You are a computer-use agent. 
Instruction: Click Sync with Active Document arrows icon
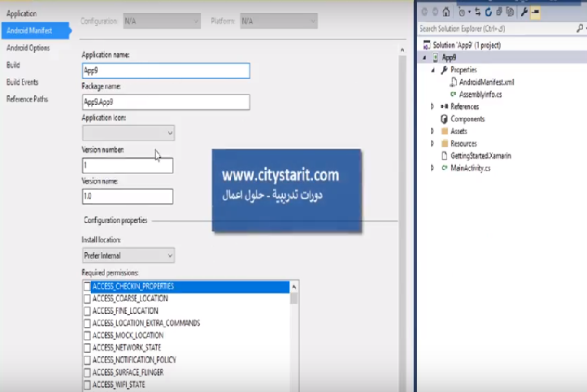478,12
